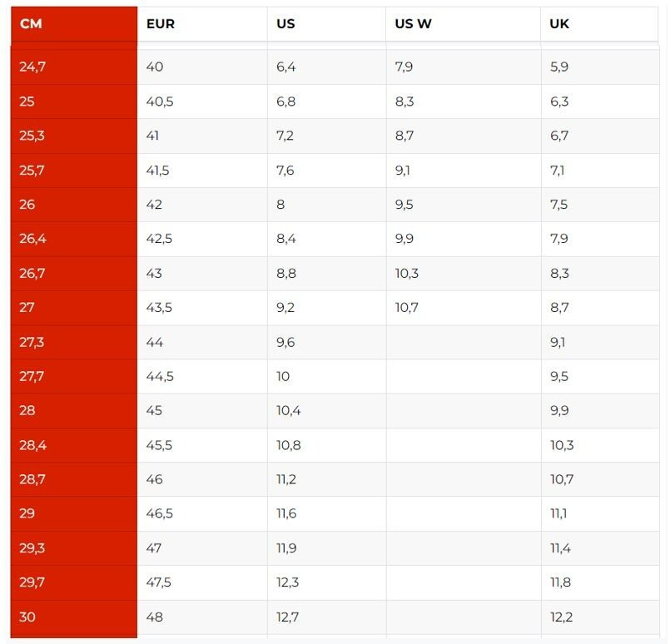
Task: Click EUR size 44 cell
Action: click(x=154, y=342)
